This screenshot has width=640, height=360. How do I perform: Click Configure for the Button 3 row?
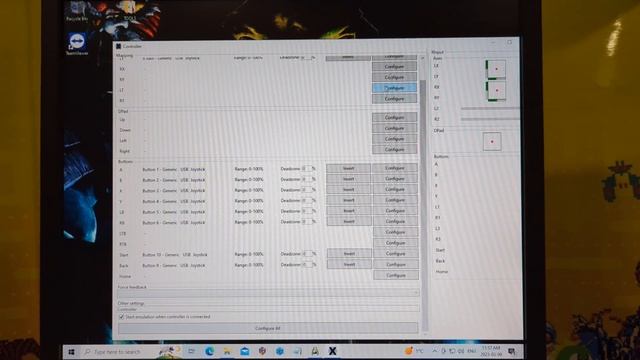pos(395,189)
